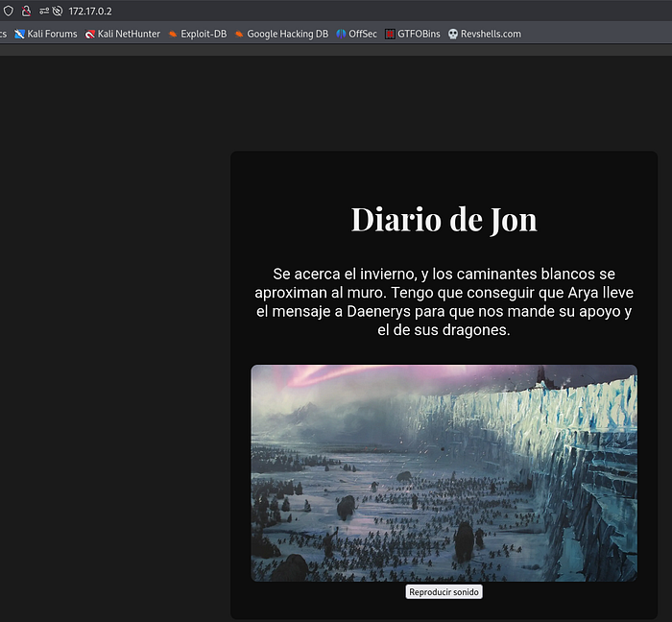Click the Reproducir sonido button
Viewport: 672px width, 622px height.
click(x=444, y=592)
